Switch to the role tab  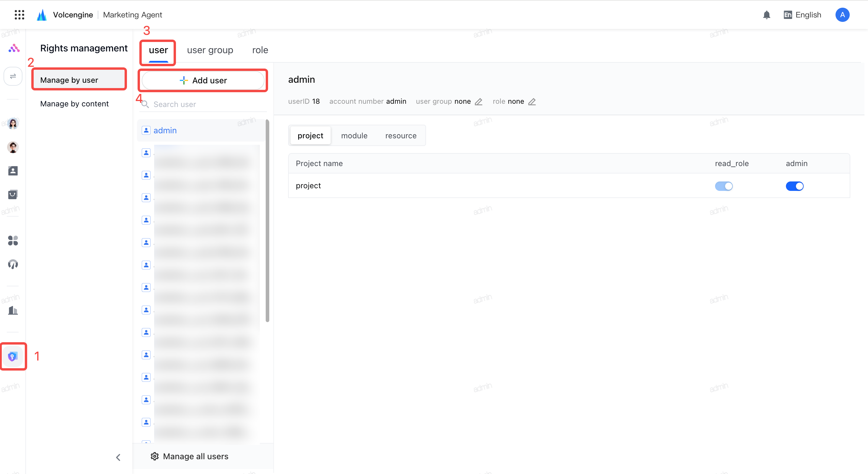click(x=260, y=50)
